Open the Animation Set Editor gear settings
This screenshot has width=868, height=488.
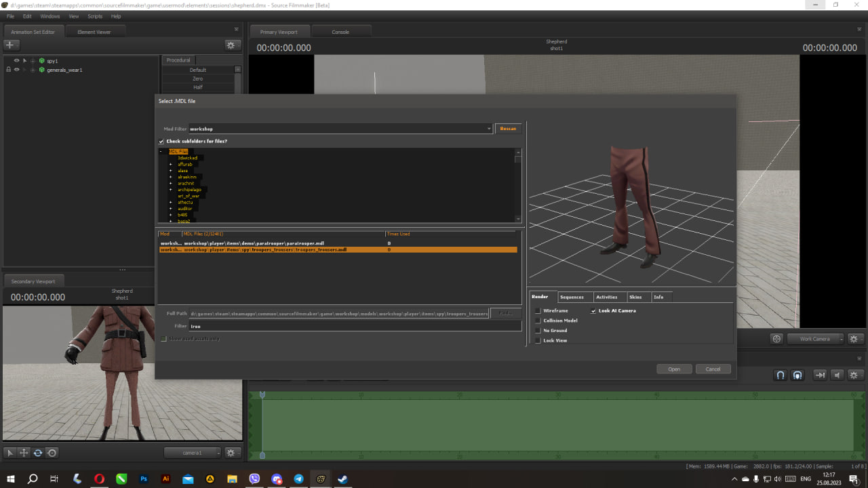[x=231, y=45]
